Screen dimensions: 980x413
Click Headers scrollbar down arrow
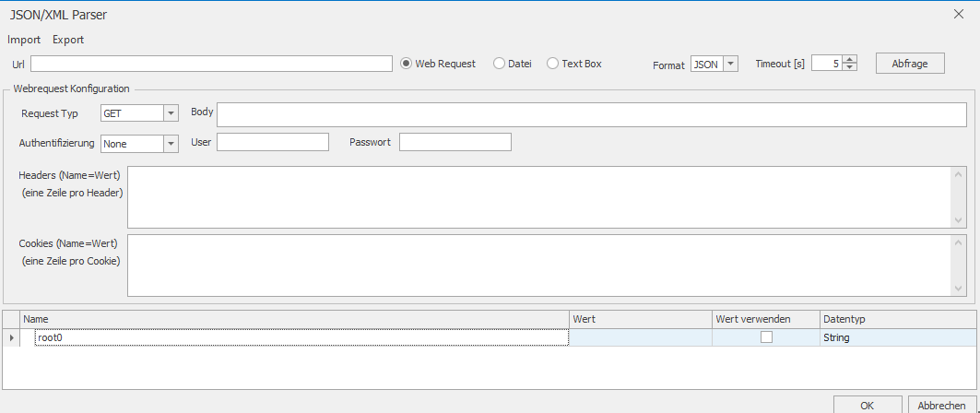[958, 220]
